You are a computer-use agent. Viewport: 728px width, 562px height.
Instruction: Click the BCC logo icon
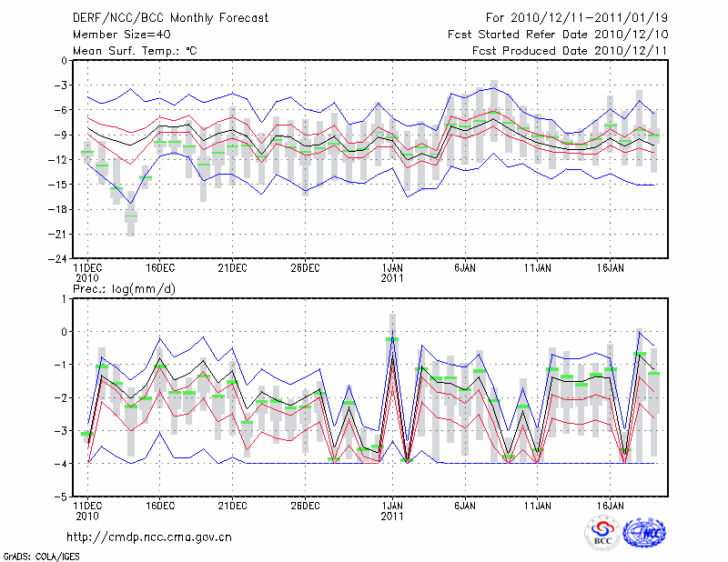tap(602, 533)
